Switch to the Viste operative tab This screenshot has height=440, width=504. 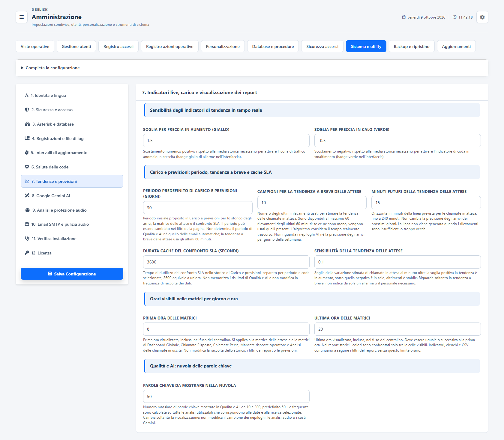click(35, 46)
